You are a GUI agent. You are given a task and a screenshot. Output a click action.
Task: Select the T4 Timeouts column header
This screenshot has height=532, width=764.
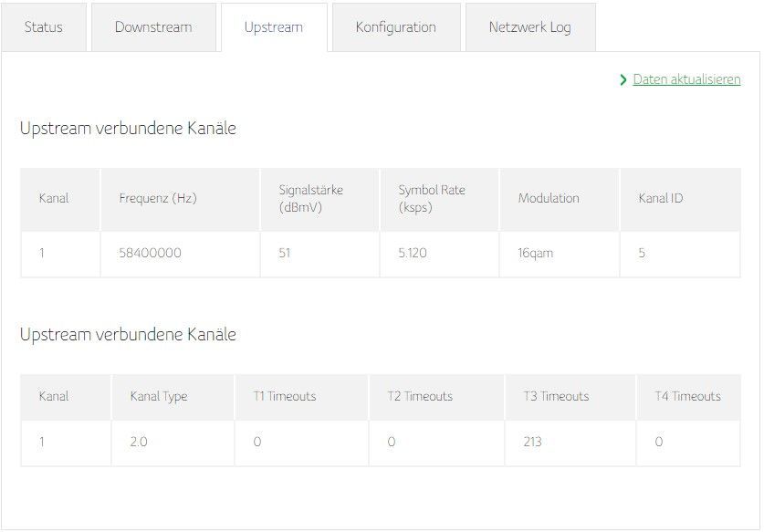pos(687,397)
